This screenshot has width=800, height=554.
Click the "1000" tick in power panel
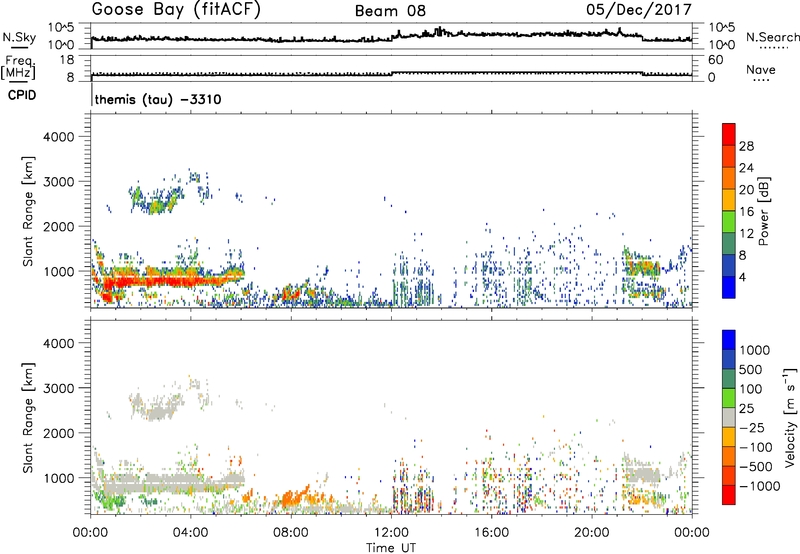click(58, 271)
